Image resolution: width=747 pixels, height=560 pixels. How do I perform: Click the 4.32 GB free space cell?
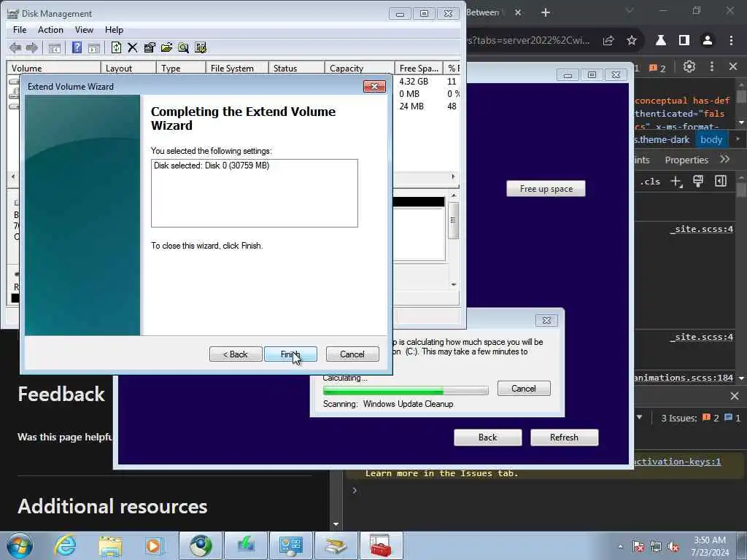click(x=414, y=82)
